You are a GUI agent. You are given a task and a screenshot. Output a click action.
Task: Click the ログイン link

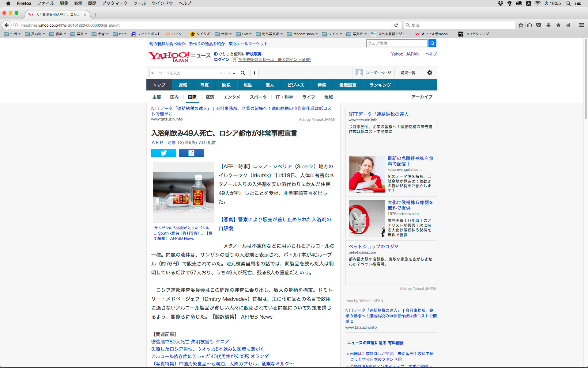pos(222,59)
